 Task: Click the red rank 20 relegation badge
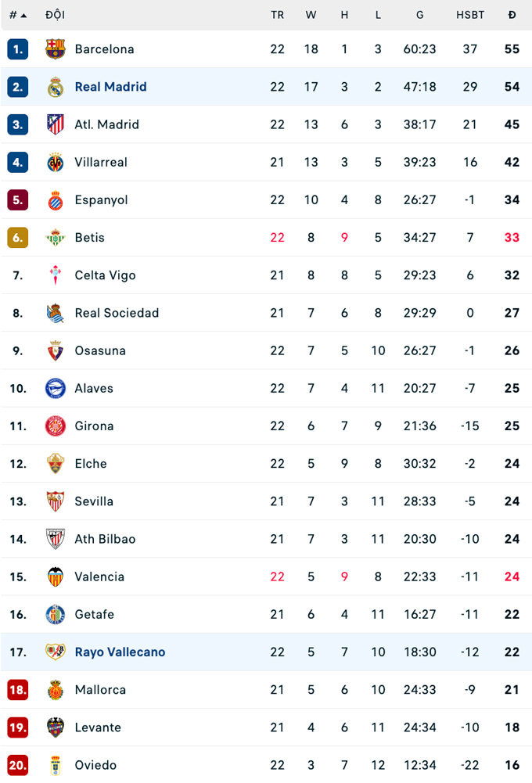(18, 765)
